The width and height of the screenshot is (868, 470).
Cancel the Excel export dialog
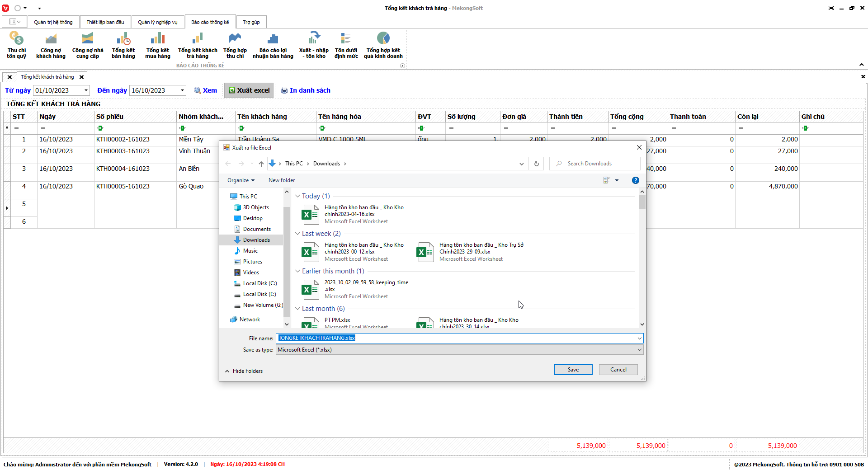(x=618, y=370)
